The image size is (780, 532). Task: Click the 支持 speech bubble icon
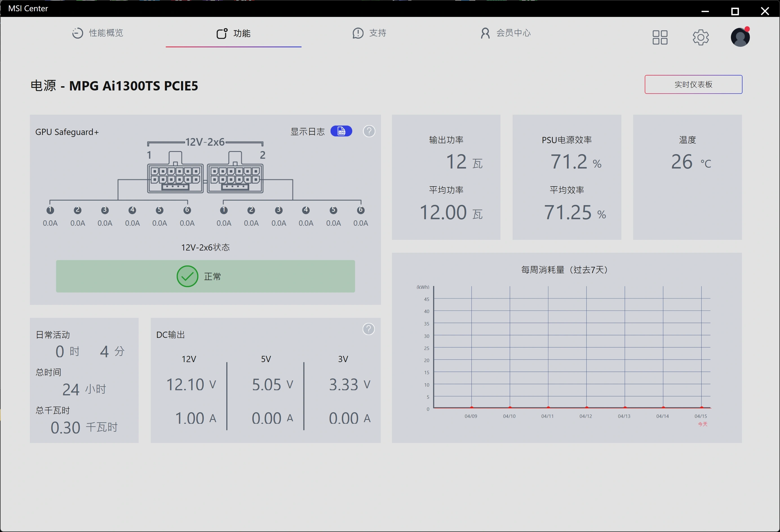pyautogui.click(x=358, y=33)
